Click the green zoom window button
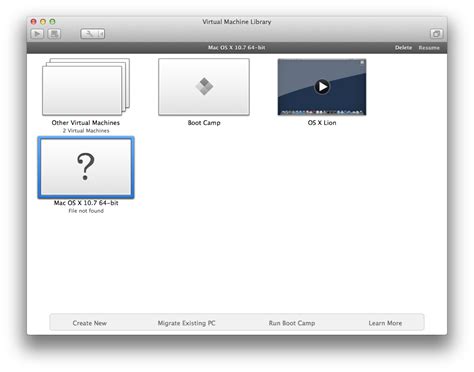The height and width of the screenshot is (372, 474). click(x=52, y=22)
